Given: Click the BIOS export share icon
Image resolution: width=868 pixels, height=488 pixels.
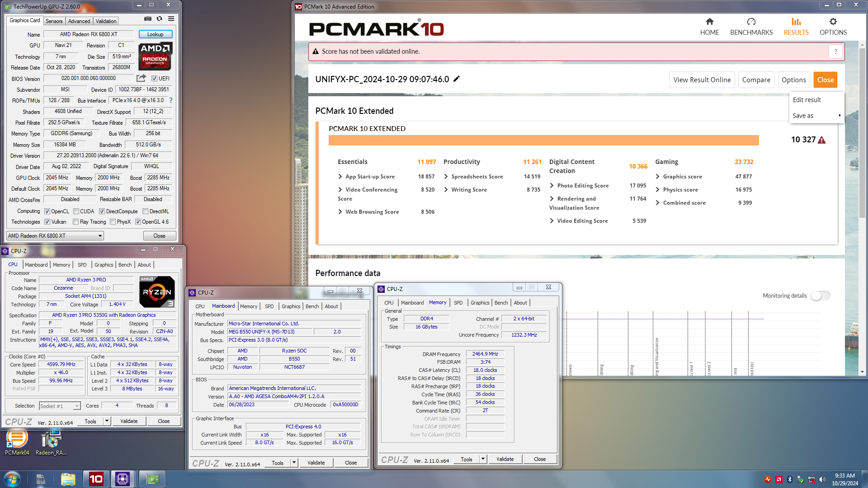Looking at the screenshot, I should coord(142,78).
